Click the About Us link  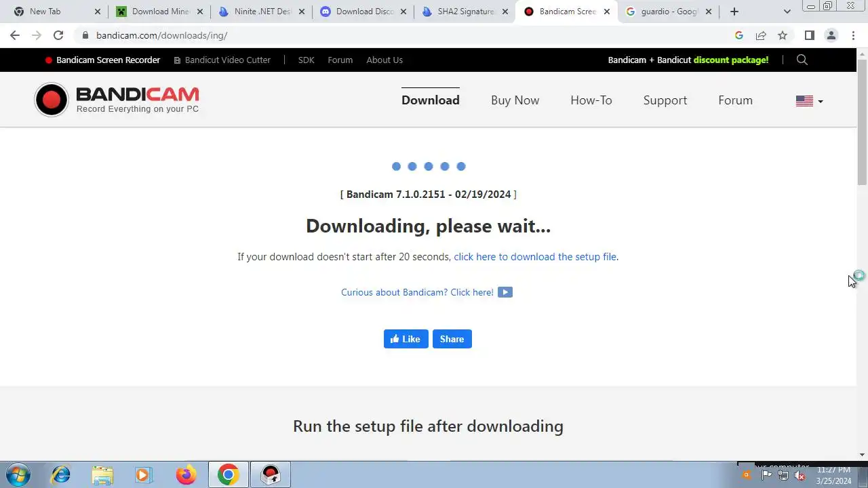(384, 60)
